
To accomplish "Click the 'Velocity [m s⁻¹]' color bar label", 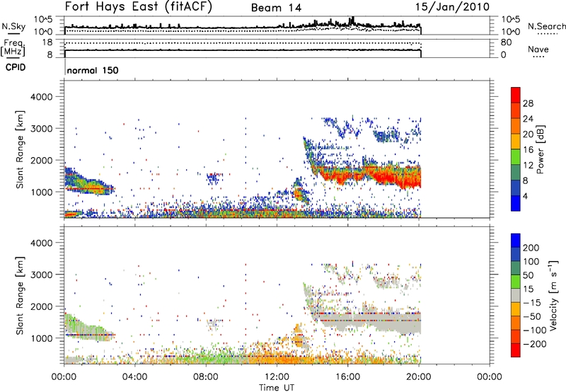I will pyautogui.click(x=553, y=295).
